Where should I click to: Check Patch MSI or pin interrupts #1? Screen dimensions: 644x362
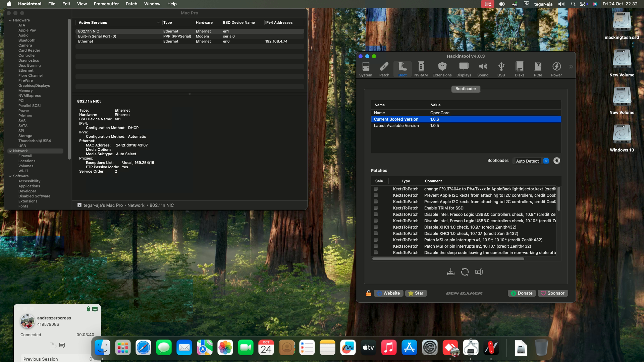376,240
